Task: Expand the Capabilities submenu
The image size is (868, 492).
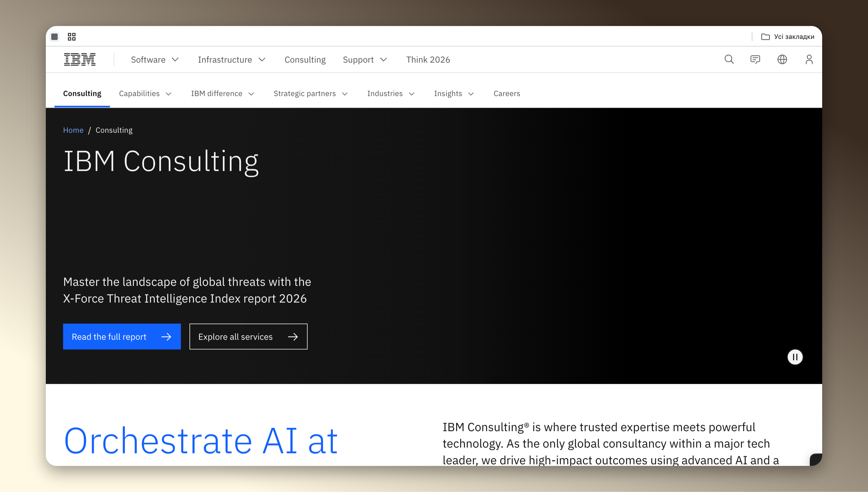Action: pyautogui.click(x=145, y=93)
